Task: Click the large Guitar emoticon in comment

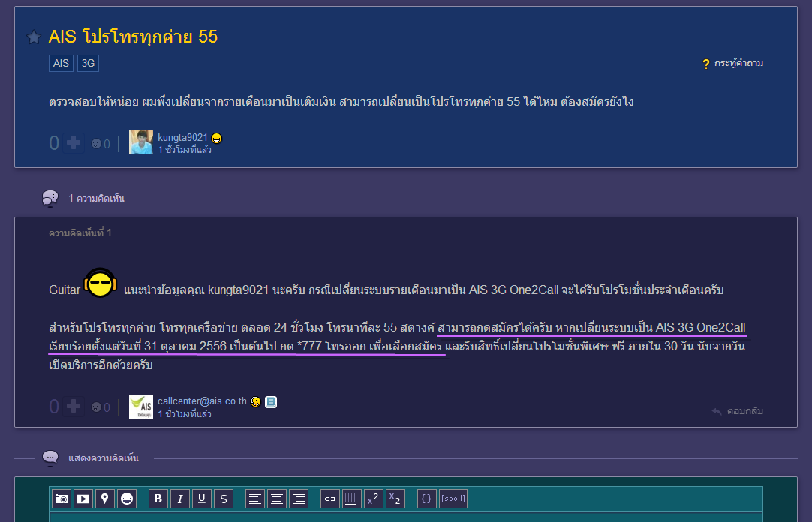Action: pos(100,283)
